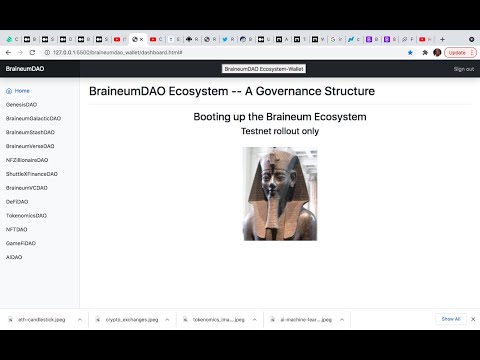Open DeFiDAO from sidebar
The image size is (480, 360).
pyautogui.click(x=17, y=202)
